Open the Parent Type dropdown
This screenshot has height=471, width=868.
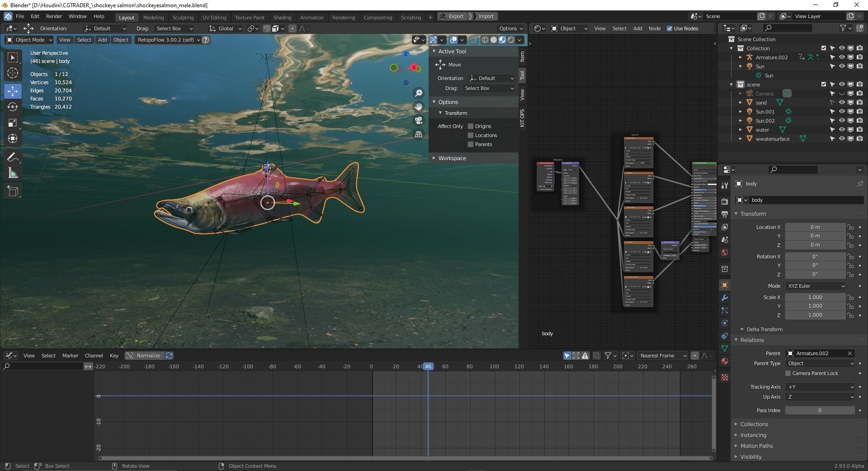click(x=820, y=363)
